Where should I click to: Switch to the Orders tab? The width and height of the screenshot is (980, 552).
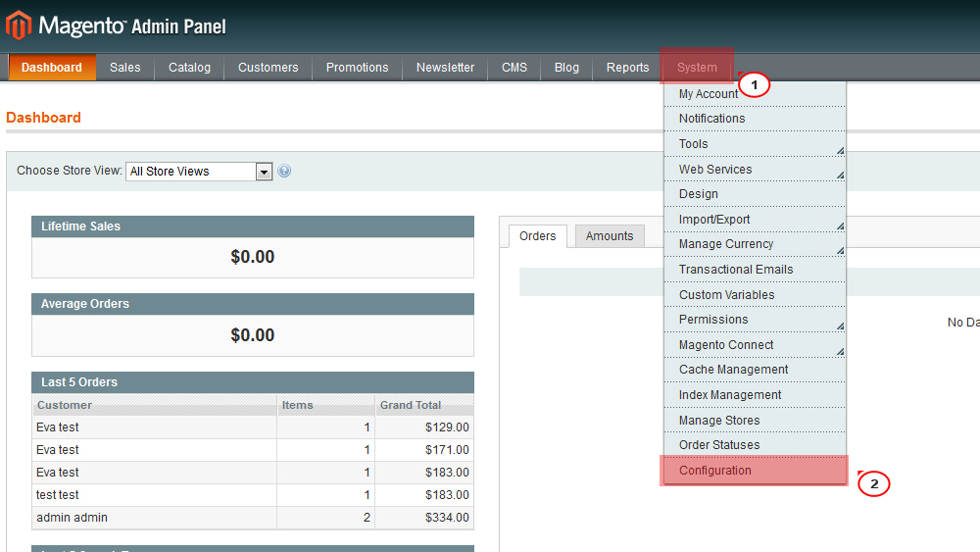[x=537, y=236]
